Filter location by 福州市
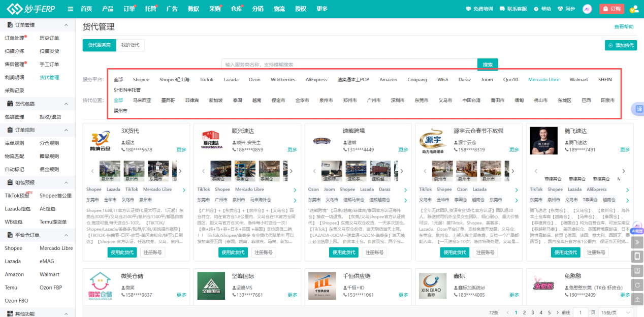This screenshot has height=317, width=644. 120,110
